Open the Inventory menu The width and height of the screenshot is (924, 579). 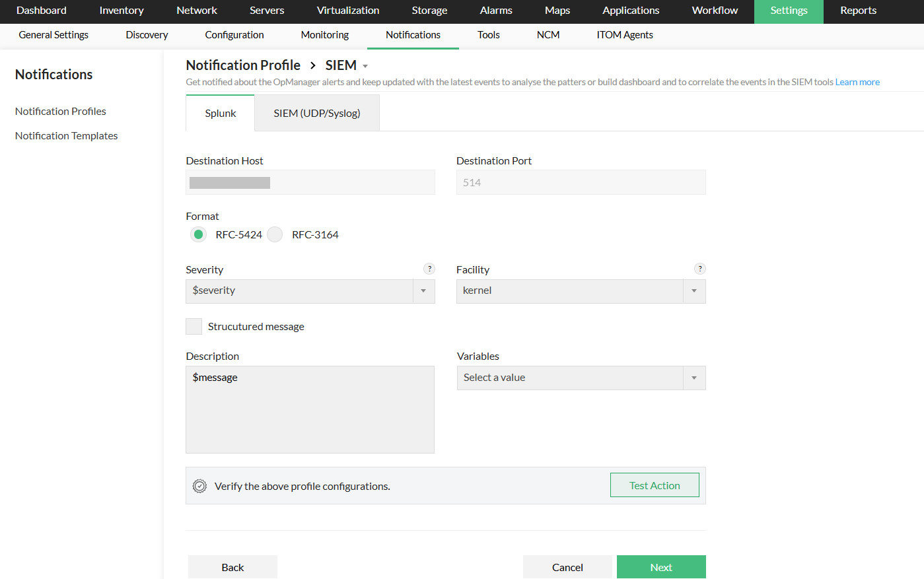point(122,11)
